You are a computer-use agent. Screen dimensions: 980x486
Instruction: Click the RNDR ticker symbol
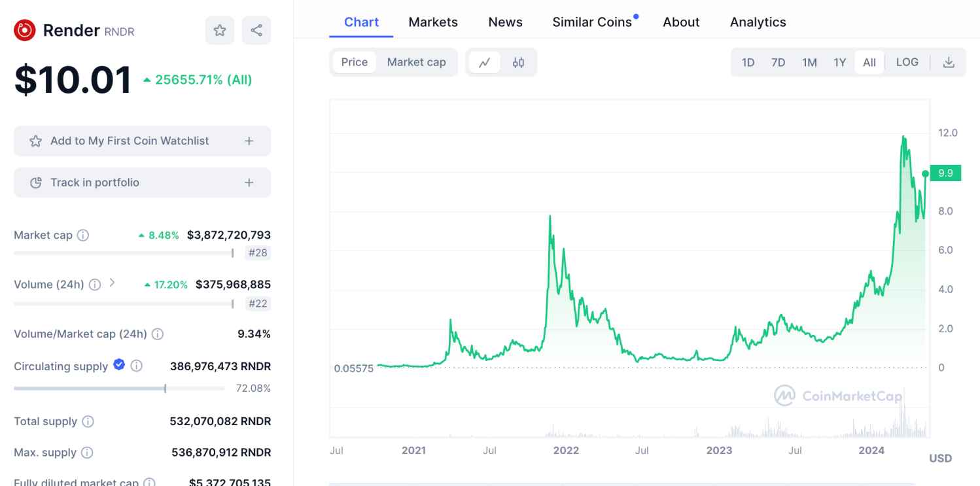pos(119,31)
